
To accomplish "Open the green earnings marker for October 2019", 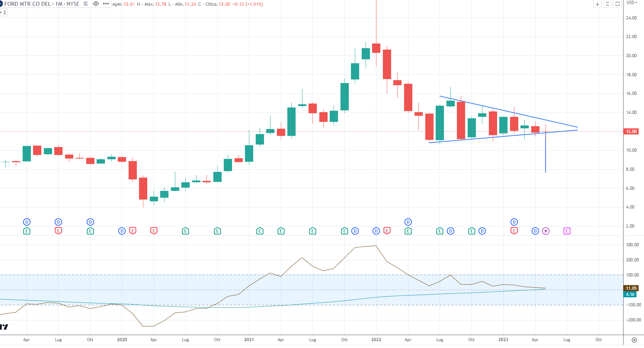I will click(90, 231).
